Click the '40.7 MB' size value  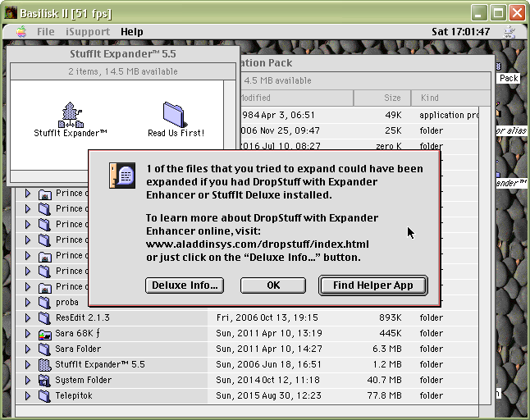pos(384,380)
